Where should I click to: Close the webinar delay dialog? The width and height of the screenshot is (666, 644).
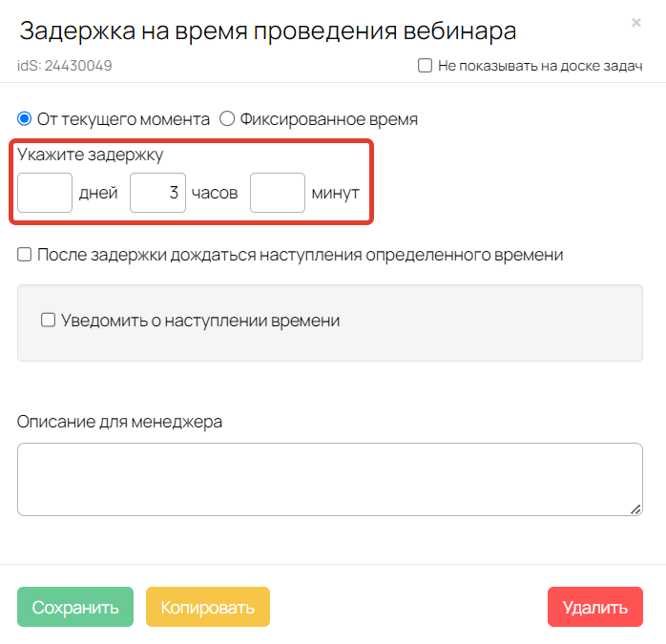tap(636, 22)
